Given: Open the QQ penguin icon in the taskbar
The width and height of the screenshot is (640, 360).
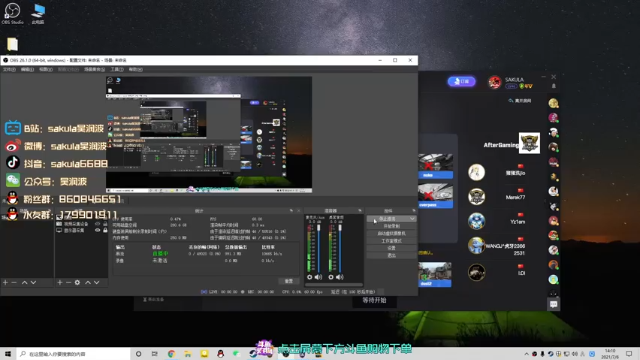Looking at the screenshot, I should 220,354.
